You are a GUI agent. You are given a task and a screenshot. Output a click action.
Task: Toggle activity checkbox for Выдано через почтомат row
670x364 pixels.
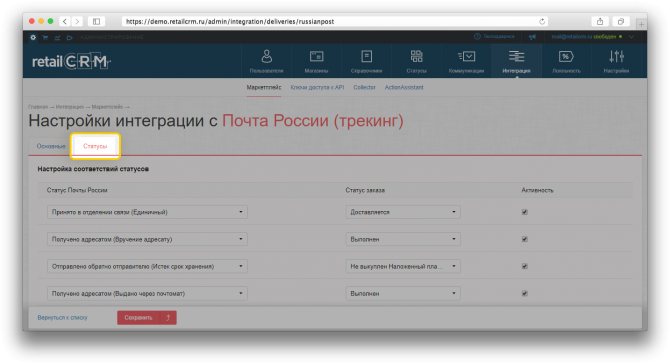tap(524, 294)
